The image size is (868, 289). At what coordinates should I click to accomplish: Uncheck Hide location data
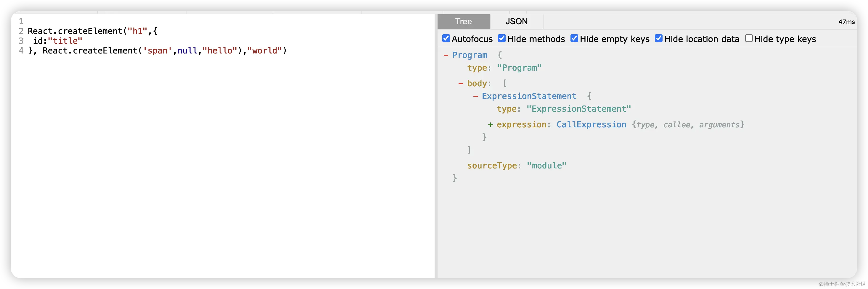(658, 39)
